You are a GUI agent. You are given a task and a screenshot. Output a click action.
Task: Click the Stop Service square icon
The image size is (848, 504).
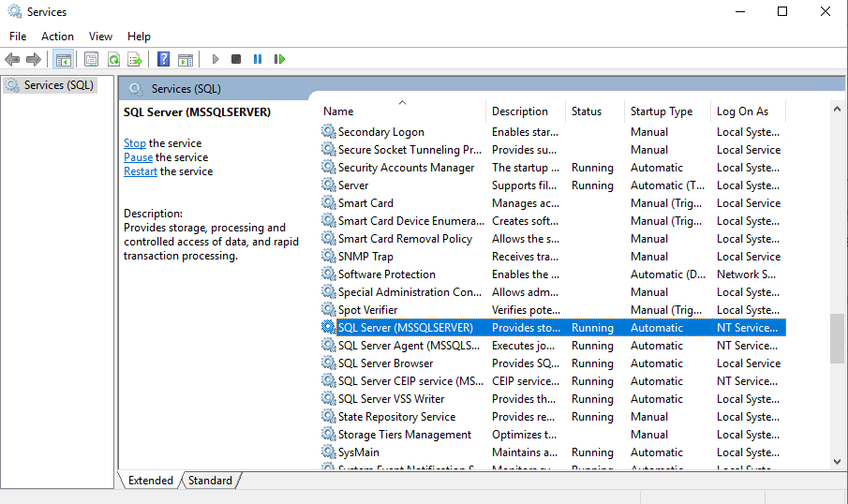(x=236, y=59)
